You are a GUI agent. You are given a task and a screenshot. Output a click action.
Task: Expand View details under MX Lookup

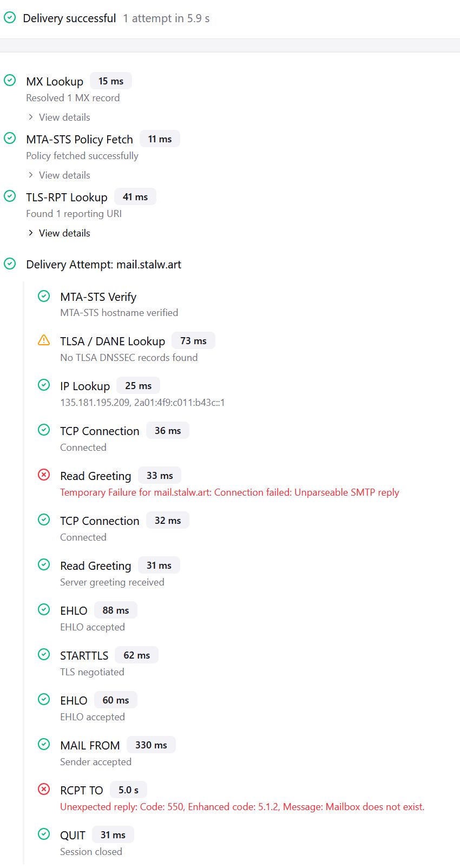[59, 117]
